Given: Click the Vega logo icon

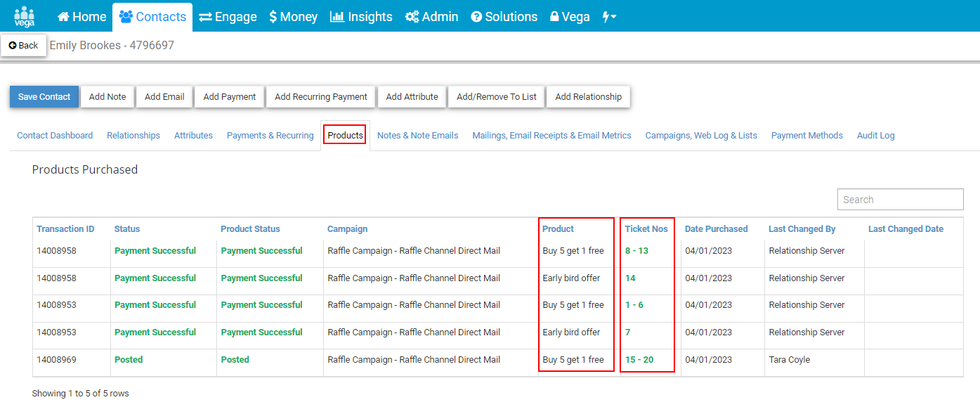Looking at the screenshot, I should [25, 16].
